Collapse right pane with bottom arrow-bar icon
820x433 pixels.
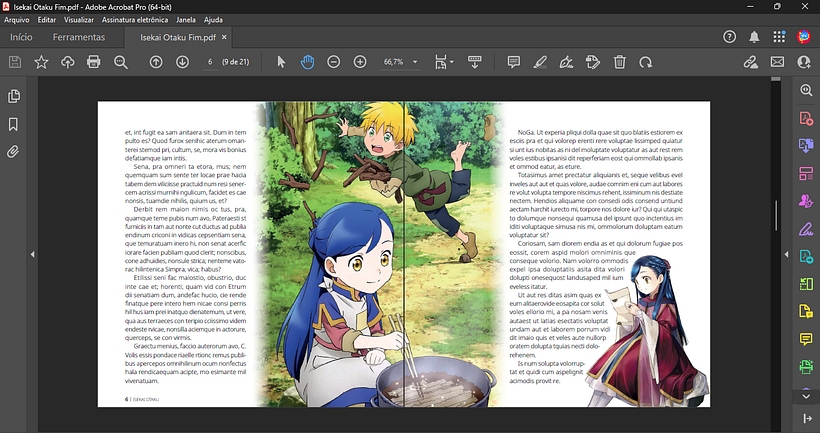point(806,419)
